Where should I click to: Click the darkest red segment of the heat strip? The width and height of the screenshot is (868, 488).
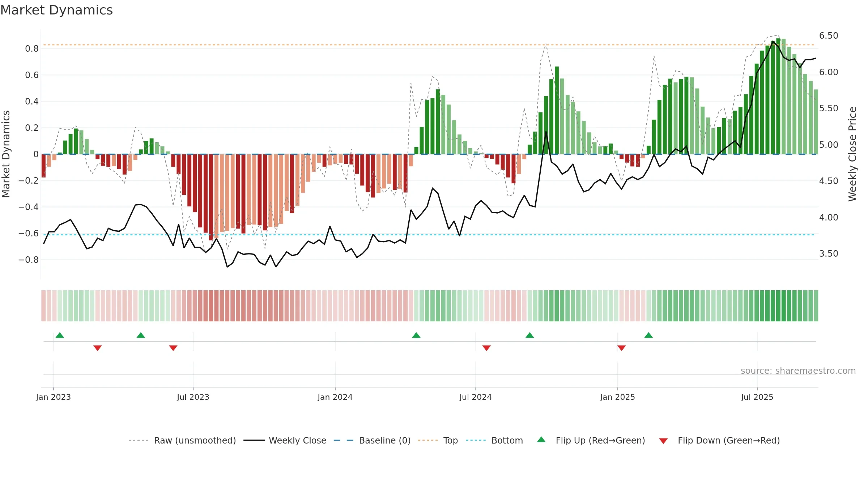point(216,306)
